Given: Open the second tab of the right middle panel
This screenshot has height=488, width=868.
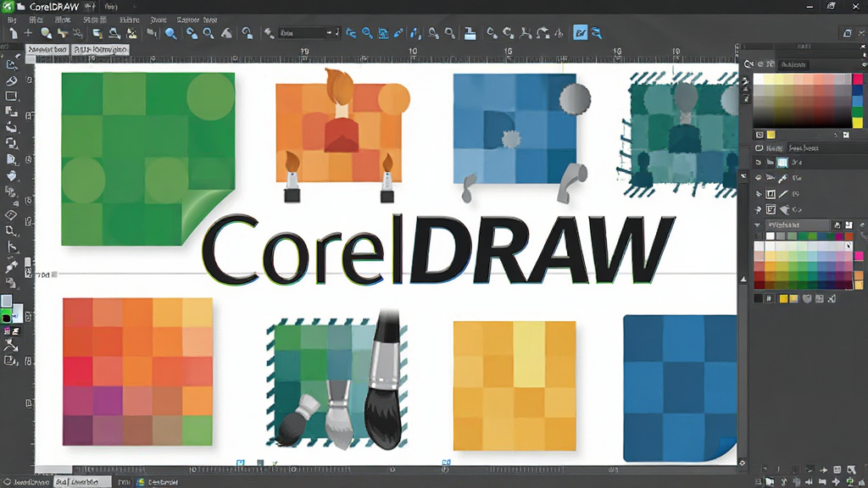Looking at the screenshot, I should pos(804,147).
